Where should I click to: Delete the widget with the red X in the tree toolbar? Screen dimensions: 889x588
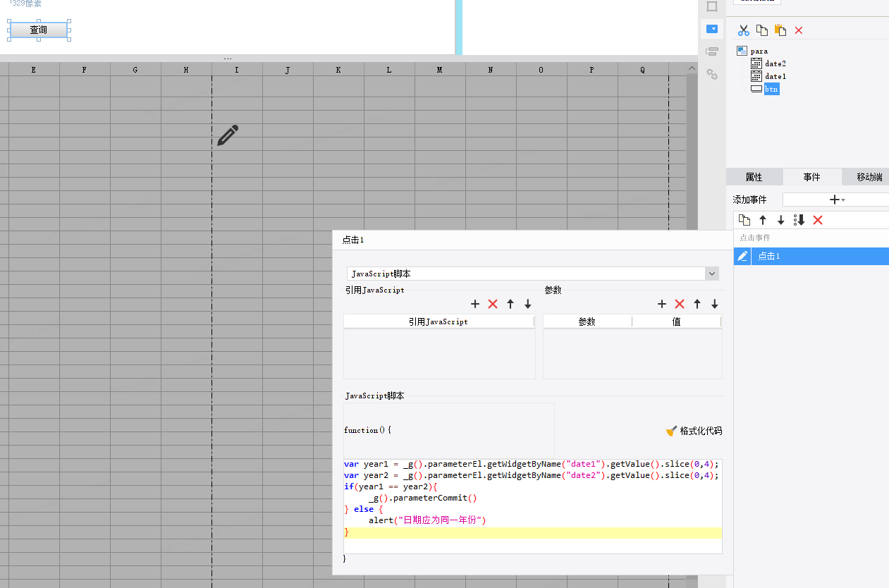click(799, 30)
